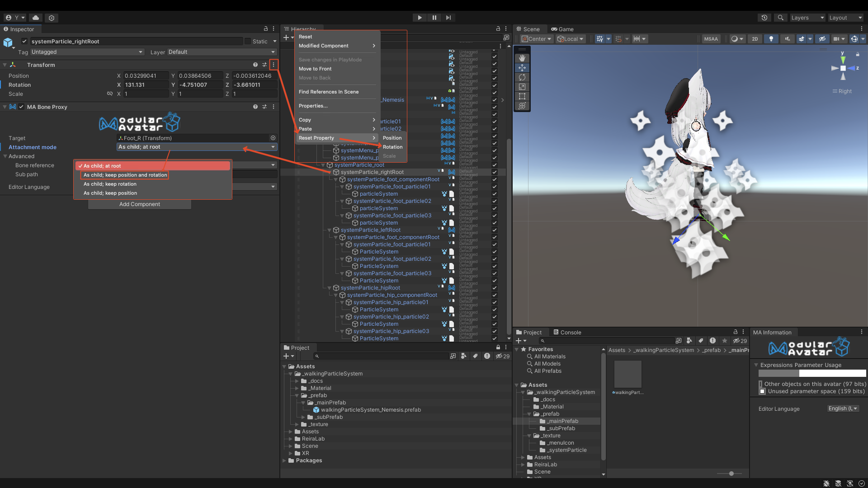Collapse the systemParticle_hipRoot hierarchy item

329,288
